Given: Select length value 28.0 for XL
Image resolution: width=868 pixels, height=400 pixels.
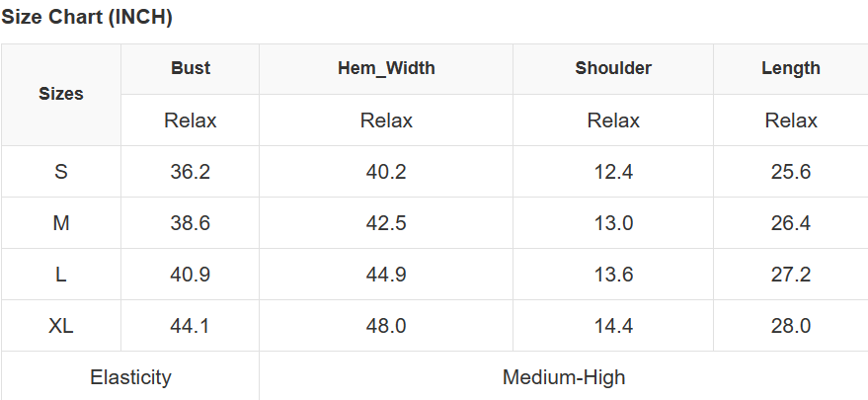Looking at the screenshot, I should coord(791,326).
